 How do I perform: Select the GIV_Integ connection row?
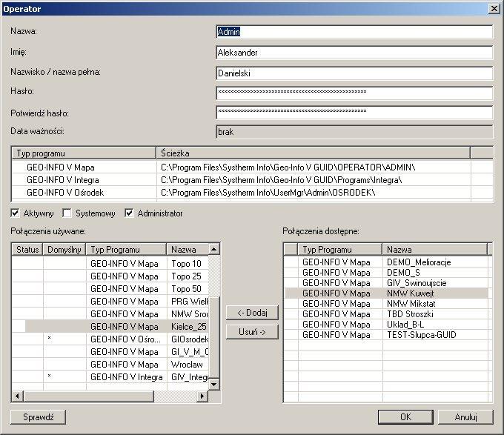click(x=110, y=377)
